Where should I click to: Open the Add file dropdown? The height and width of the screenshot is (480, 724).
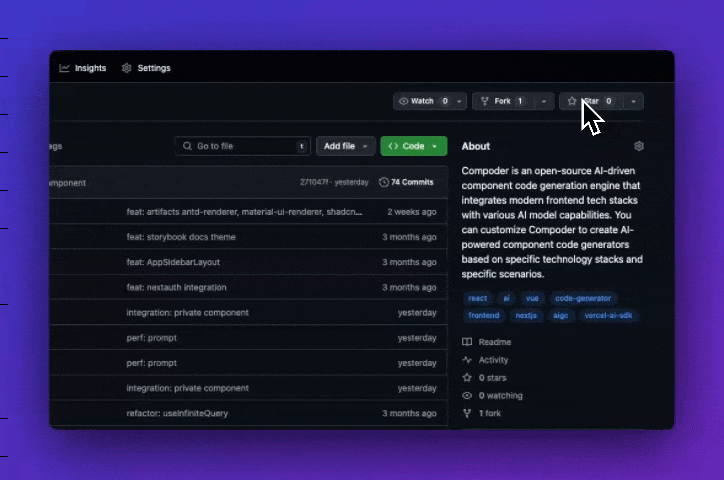pyautogui.click(x=346, y=146)
